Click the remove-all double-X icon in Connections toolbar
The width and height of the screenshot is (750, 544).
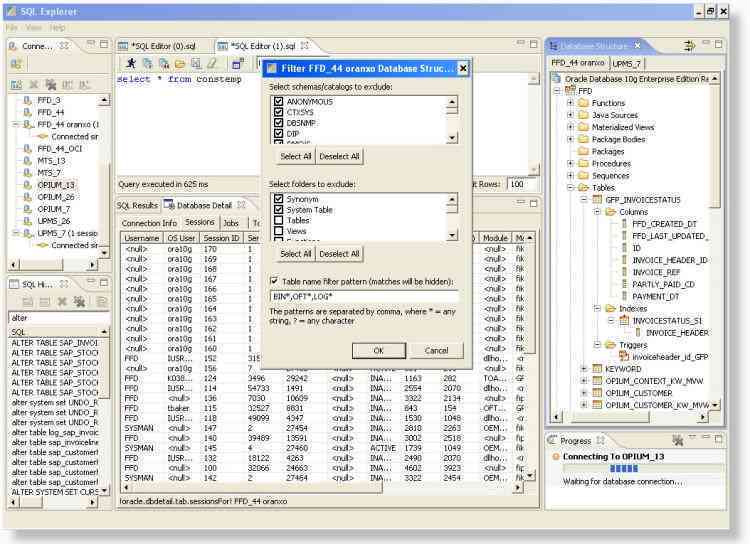tap(51, 85)
